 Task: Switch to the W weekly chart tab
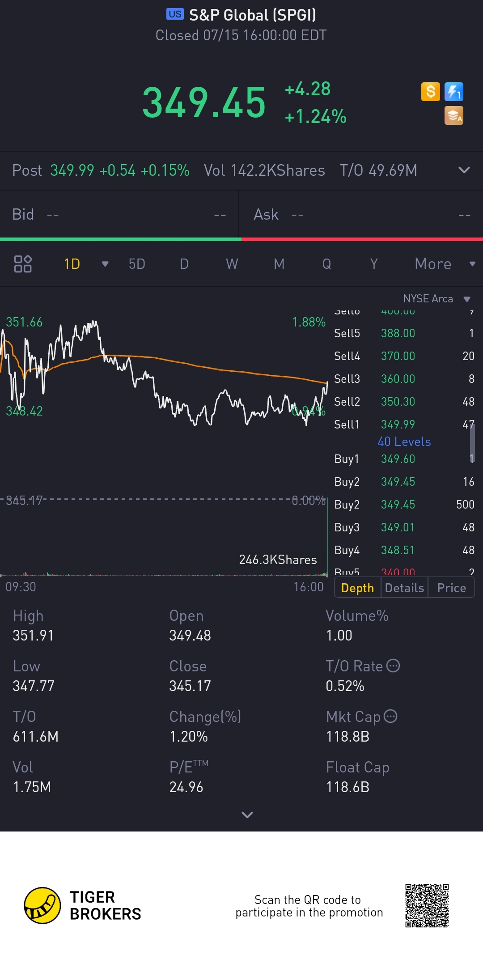click(x=232, y=264)
